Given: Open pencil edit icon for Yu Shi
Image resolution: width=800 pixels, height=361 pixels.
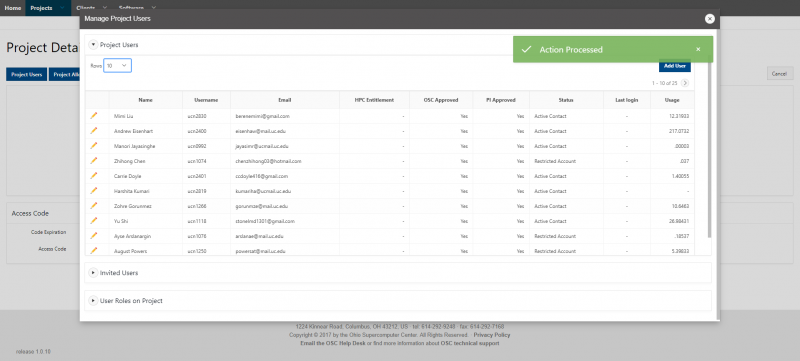Looking at the screenshot, I should (x=93, y=220).
